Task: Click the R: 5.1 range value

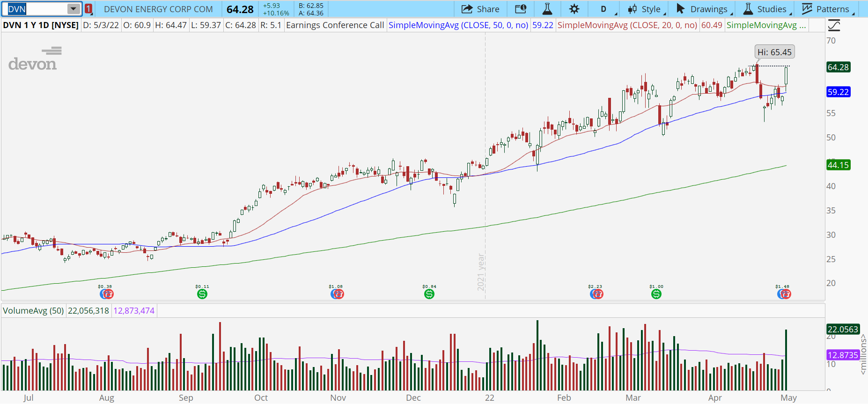Action: 271,25
